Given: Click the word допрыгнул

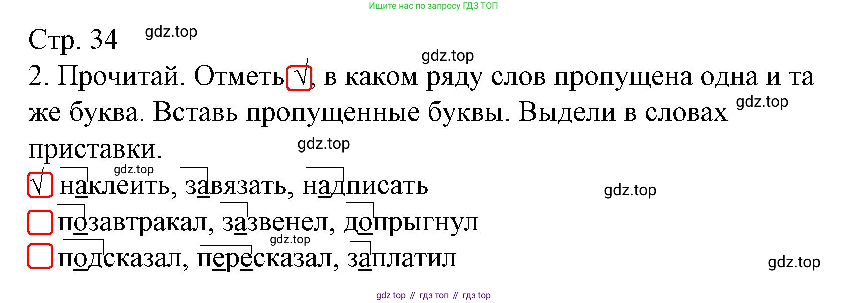Looking at the screenshot, I should tap(411, 223).
